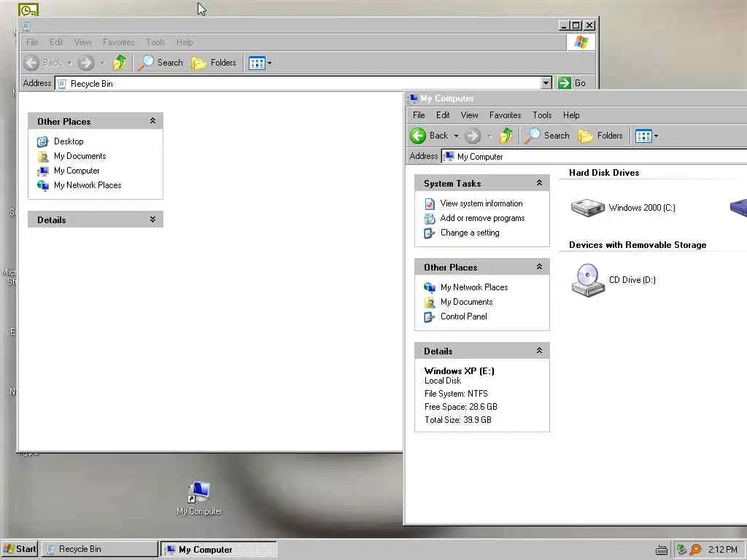Click the taskbar clock showing 2:12 PM
The image size is (747, 560).
point(722,550)
